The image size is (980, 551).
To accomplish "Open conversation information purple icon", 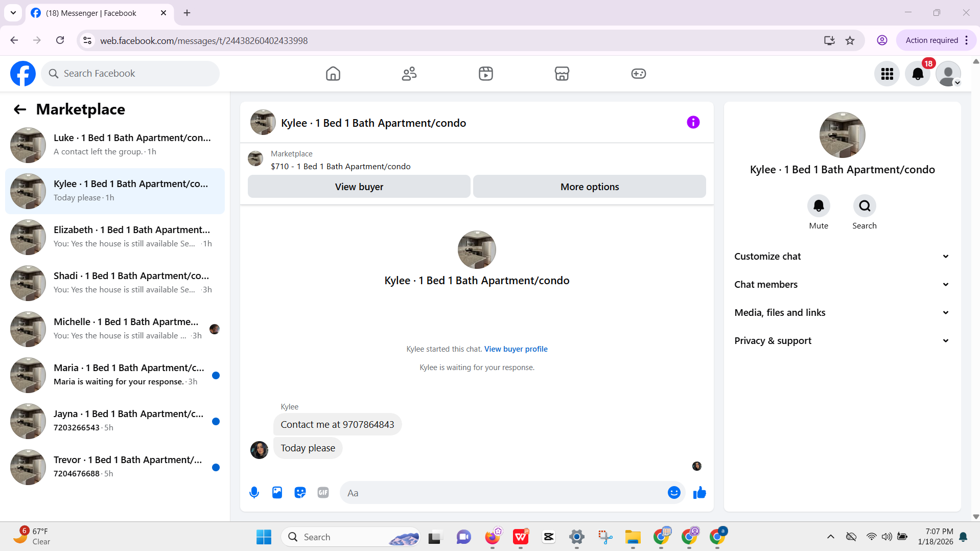I will tap(693, 122).
